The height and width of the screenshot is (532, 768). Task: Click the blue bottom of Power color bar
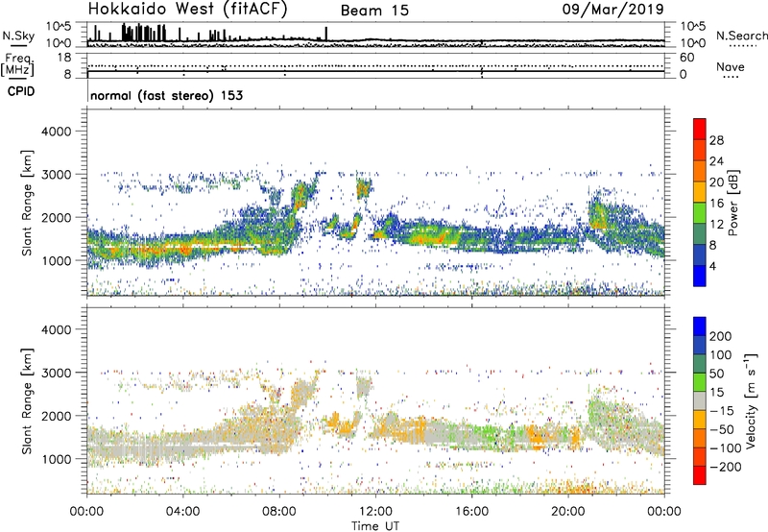[700, 277]
